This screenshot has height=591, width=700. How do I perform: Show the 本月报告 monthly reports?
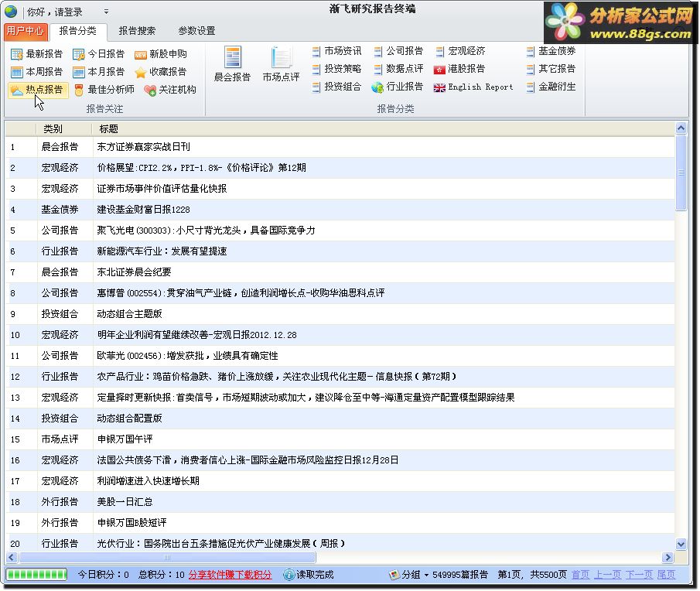pyautogui.click(x=99, y=72)
